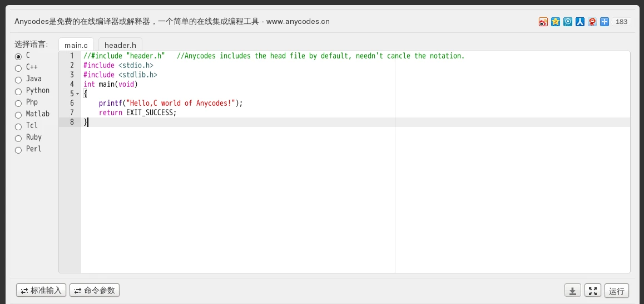
Task: Run the code with 运行 button
Action: (x=617, y=291)
